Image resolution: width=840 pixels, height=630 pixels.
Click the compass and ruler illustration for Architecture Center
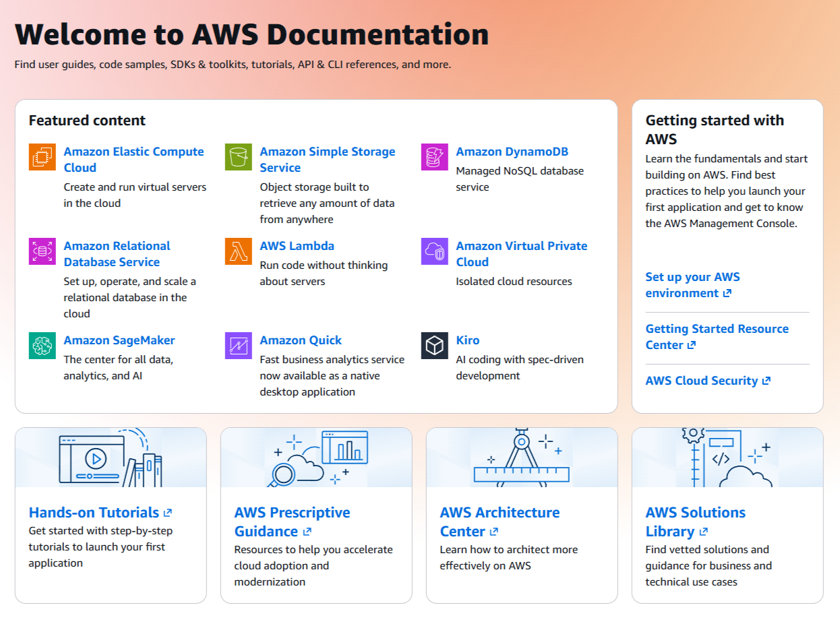click(x=522, y=458)
